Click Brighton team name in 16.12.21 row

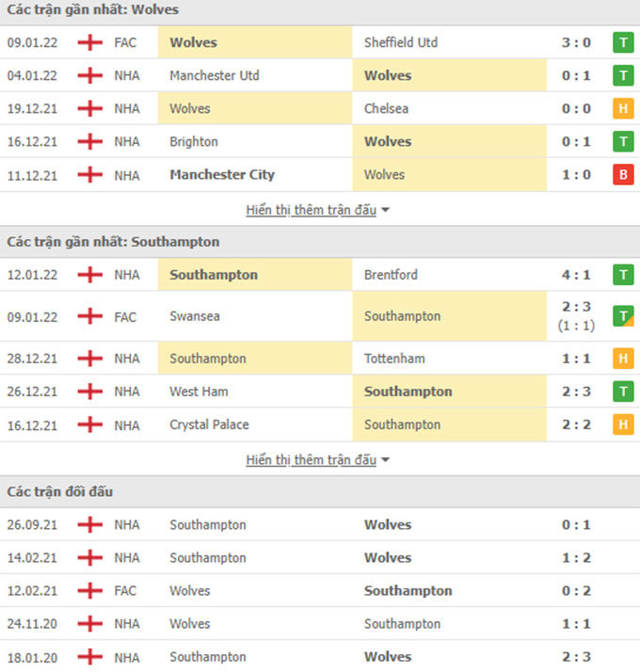(x=194, y=142)
